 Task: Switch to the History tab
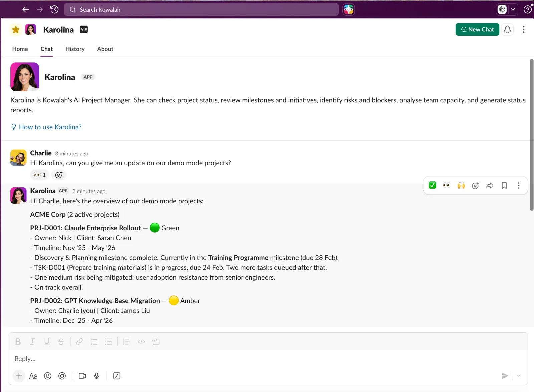tap(75, 49)
